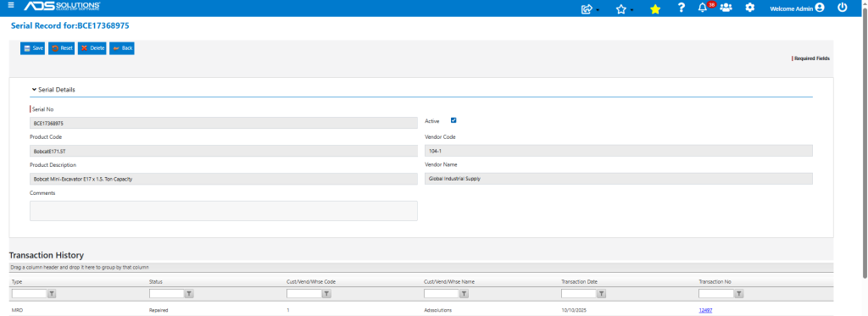
Task: Click the group-by drag column header area
Action: click(x=421, y=268)
